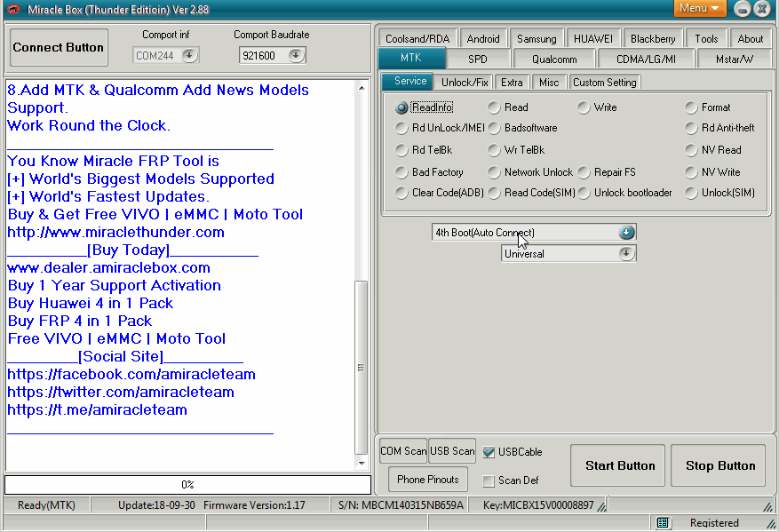
Task: Select the Unlock(SIM) radio button
Action: [691, 193]
